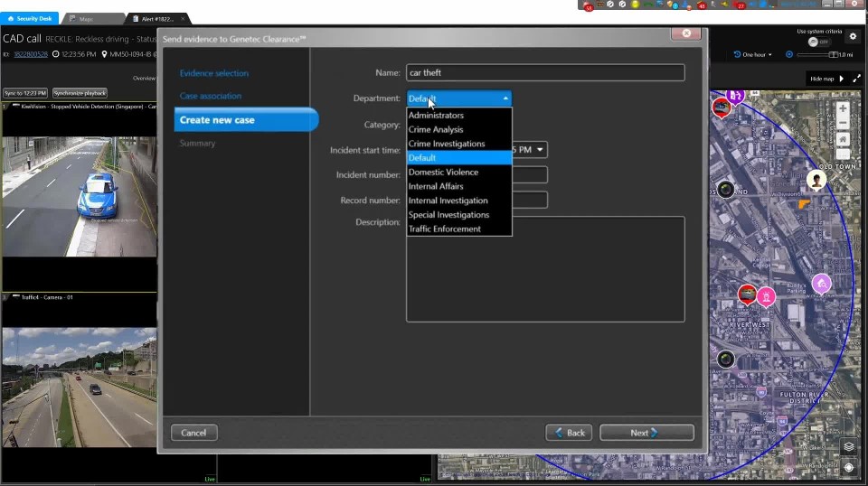
Task: Click the Hide map button
Action: click(x=827, y=79)
